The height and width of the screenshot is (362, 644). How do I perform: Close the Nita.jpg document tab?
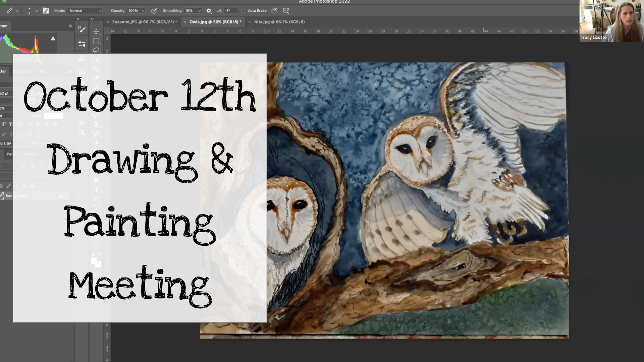coord(249,22)
